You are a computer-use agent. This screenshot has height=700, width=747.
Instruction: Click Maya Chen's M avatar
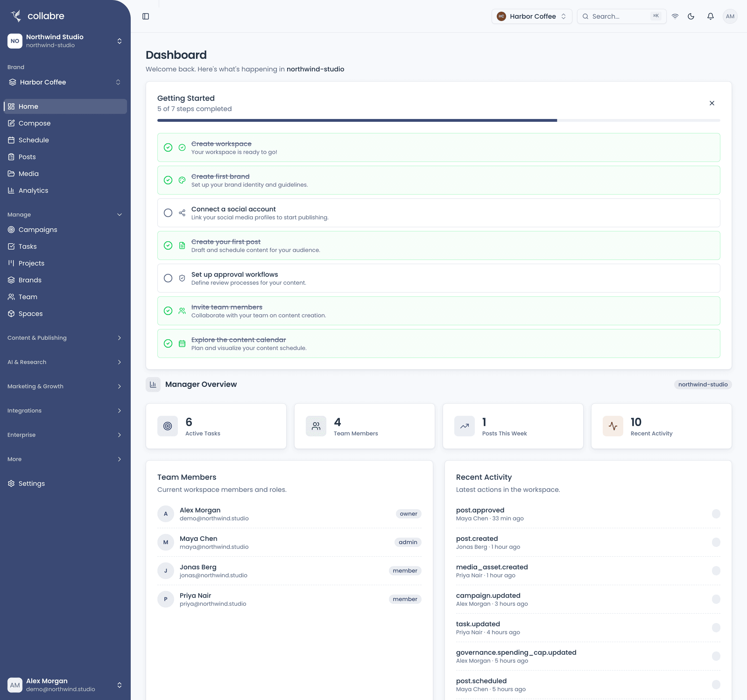[166, 542]
